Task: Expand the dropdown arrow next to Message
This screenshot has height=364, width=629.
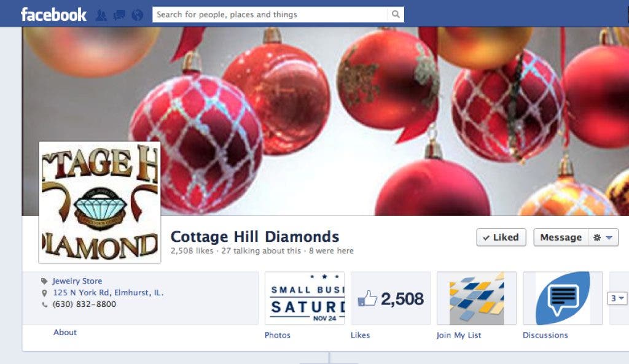Action: (609, 238)
